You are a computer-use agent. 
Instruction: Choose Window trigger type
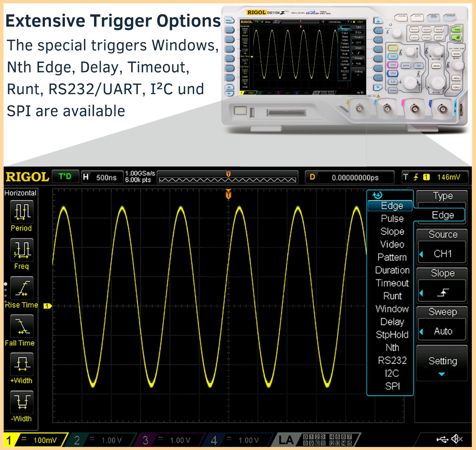click(x=392, y=309)
